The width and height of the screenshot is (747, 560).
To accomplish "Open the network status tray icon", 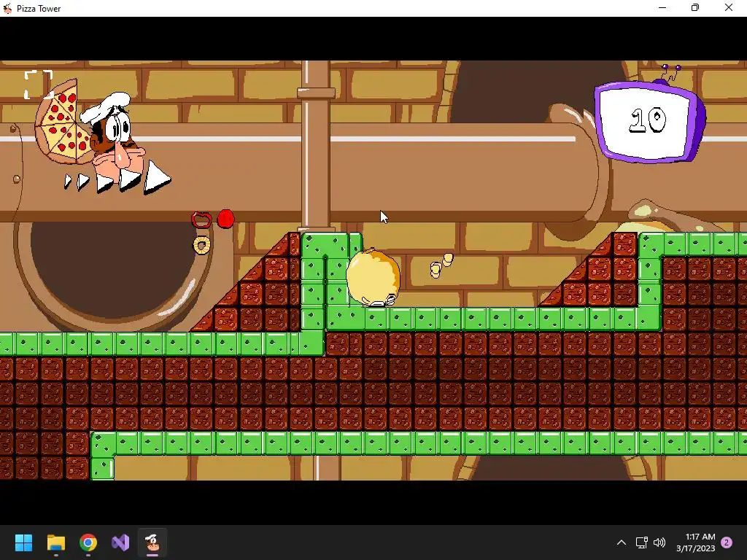I will click(641, 542).
